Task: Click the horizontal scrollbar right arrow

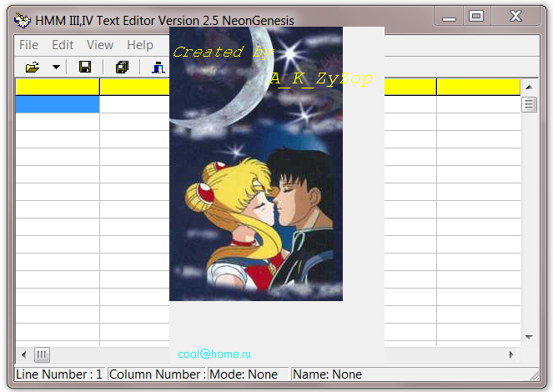Action: pyautogui.click(x=511, y=354)
